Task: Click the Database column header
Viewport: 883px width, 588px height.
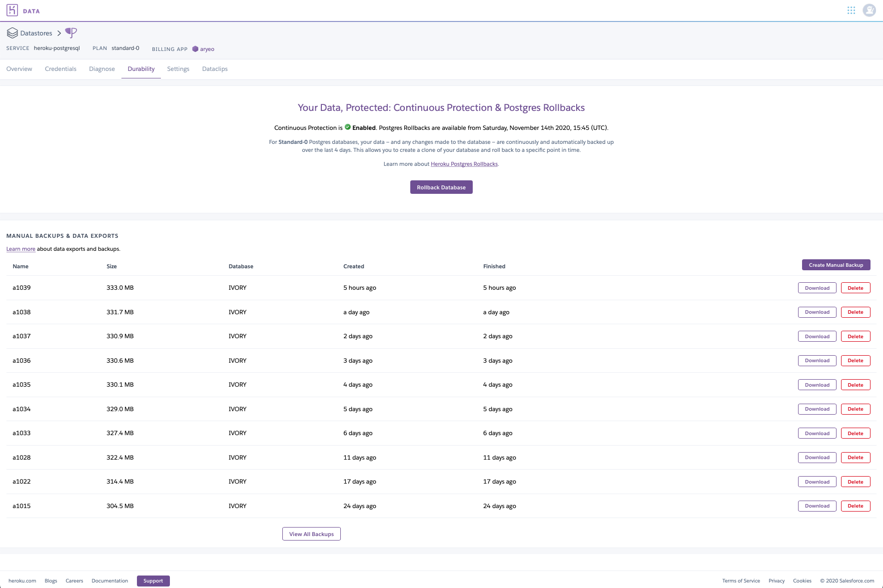Action: 241,266
